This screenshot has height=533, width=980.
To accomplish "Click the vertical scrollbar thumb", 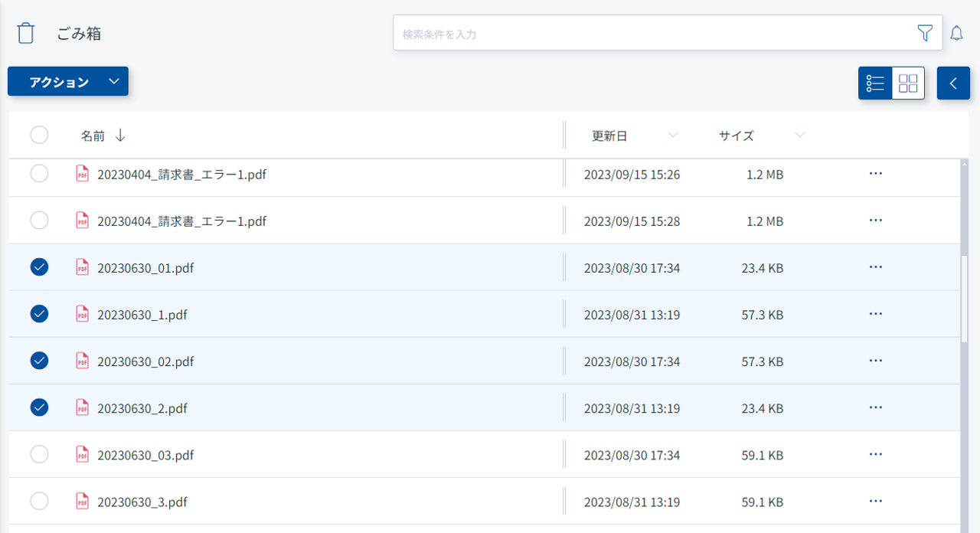I will tap(964, 299).
